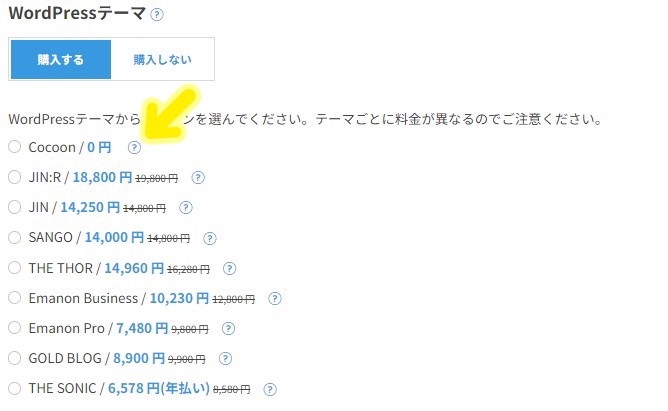The image size is (668, 411).
Task: Switch to 購入しない option
Action: (162, 60)
